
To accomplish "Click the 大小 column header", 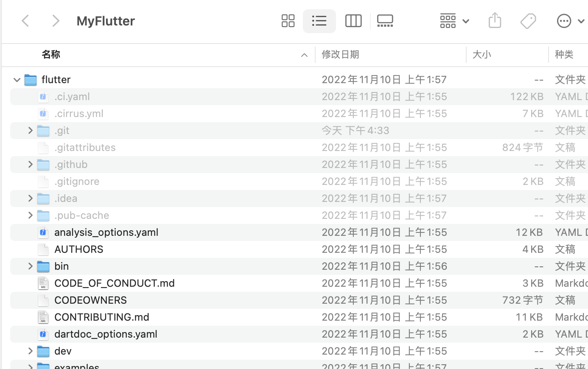I will [482, 54].
